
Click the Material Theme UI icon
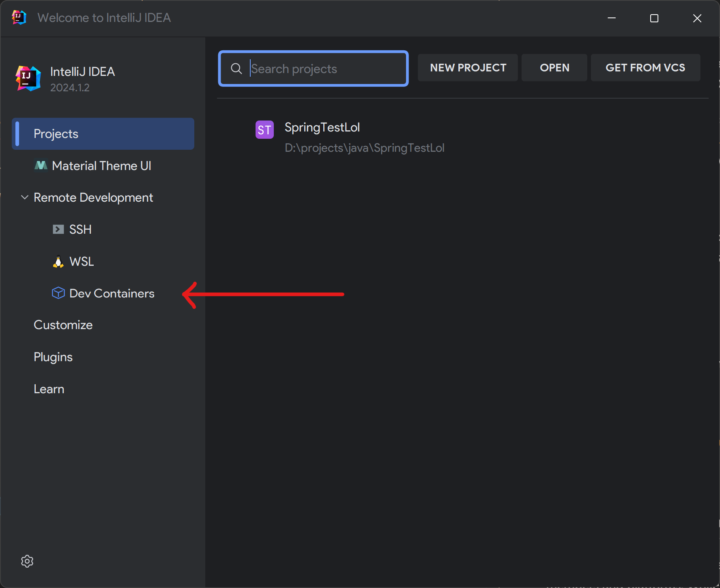(x=41, y=166)
